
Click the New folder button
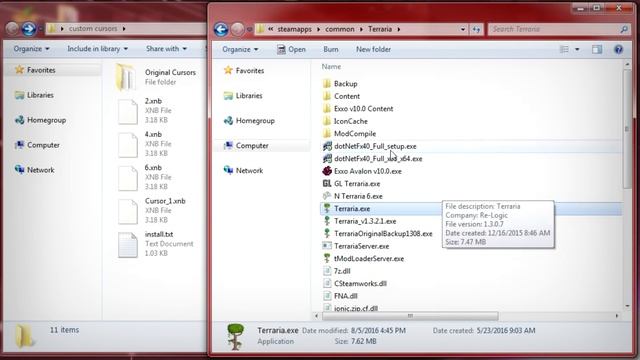click(x=373, y=49)
